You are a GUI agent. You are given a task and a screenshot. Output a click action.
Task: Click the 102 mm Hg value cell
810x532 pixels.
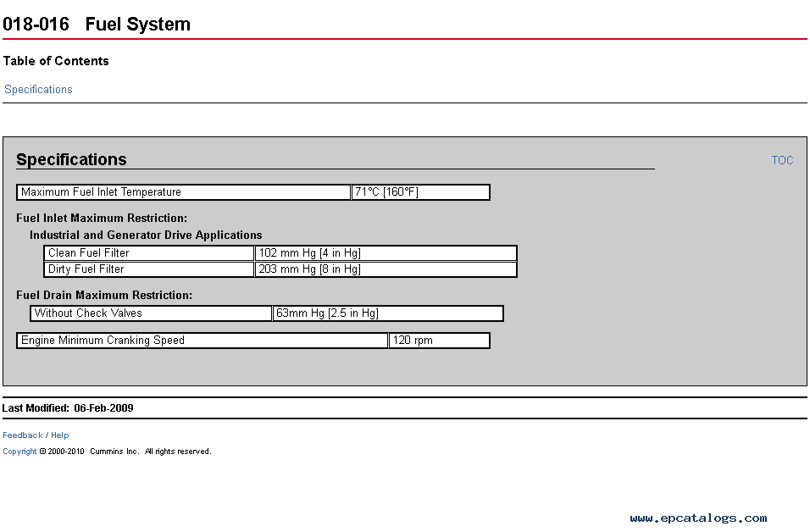386,253
